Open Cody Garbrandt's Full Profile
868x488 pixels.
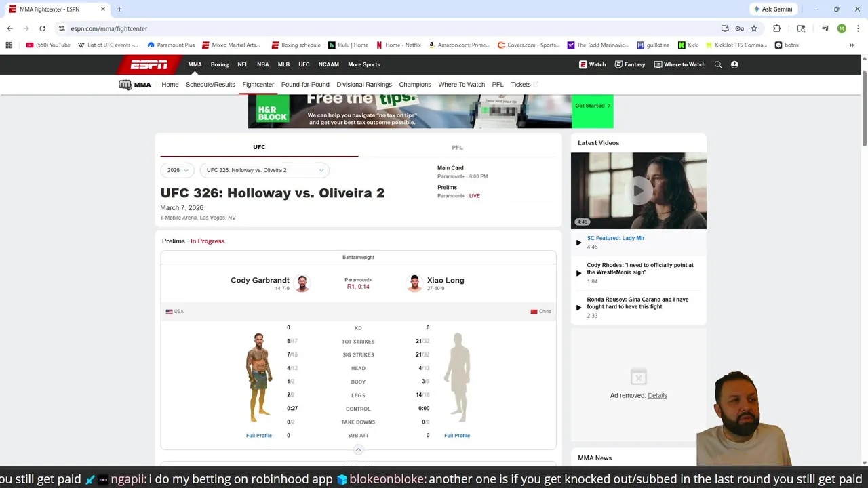(x=259, y=436)
